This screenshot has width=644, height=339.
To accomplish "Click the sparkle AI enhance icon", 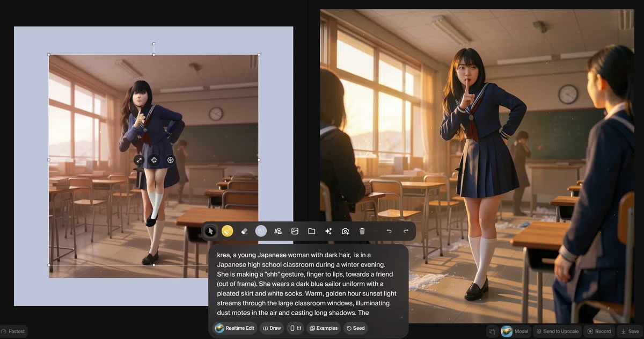I will [328, 231].
